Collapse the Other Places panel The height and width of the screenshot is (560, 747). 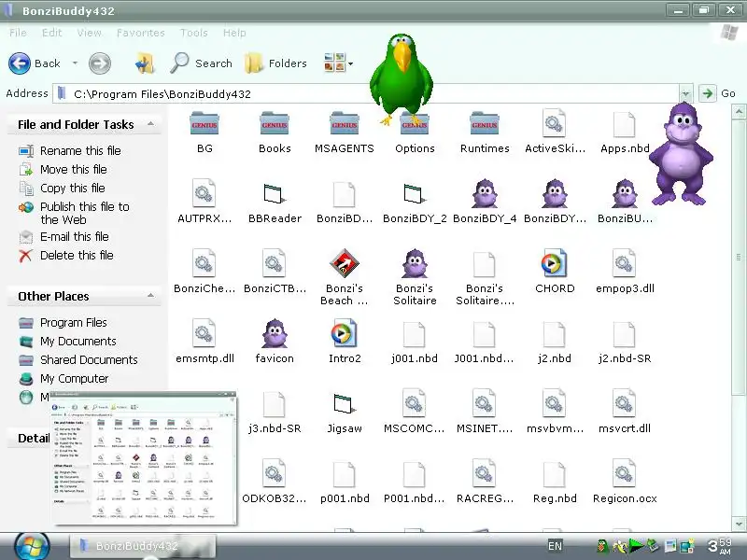coord(150,296)
